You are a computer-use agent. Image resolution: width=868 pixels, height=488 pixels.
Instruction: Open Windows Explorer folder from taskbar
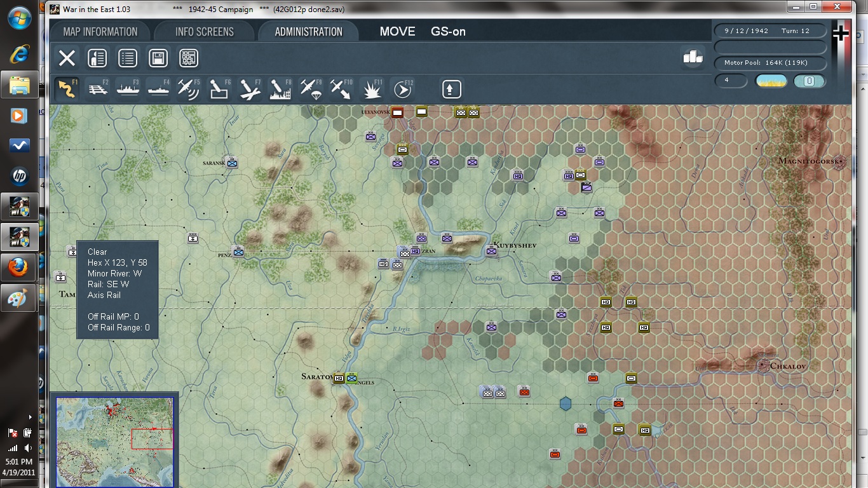pyautogui.click(x=20, y=85)
